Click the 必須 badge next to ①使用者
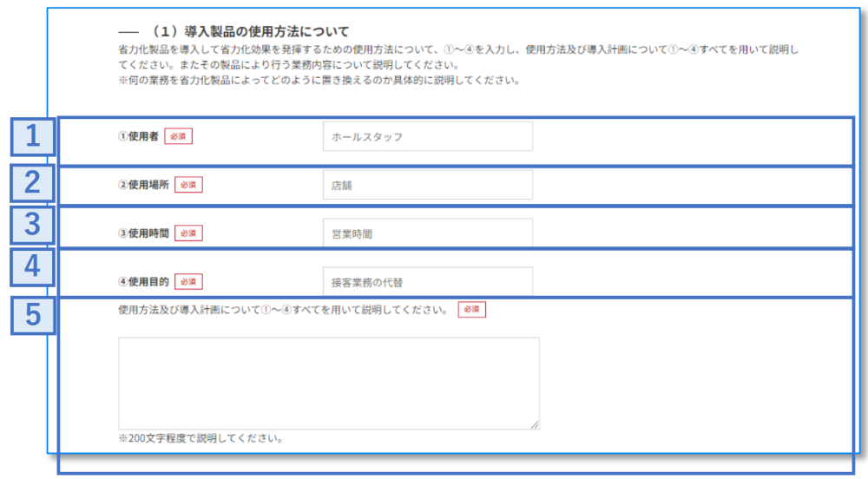Screen dimensions: 868x479 178,136
